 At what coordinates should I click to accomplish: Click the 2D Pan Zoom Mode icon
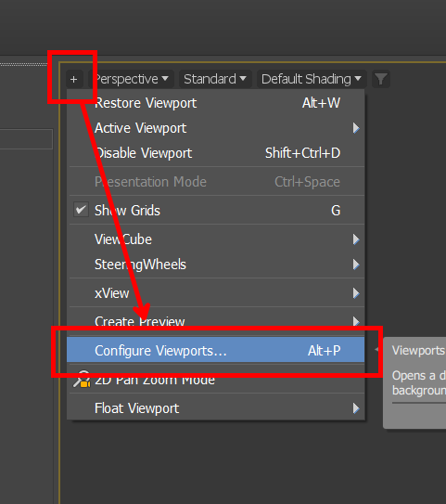tap(82, 380)
